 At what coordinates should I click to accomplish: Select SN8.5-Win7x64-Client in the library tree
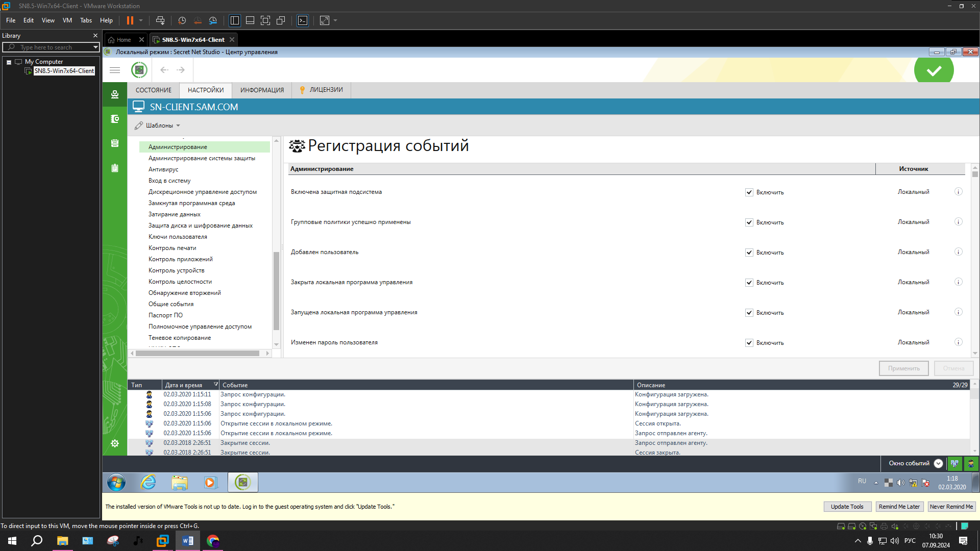[x=64, y=71]
